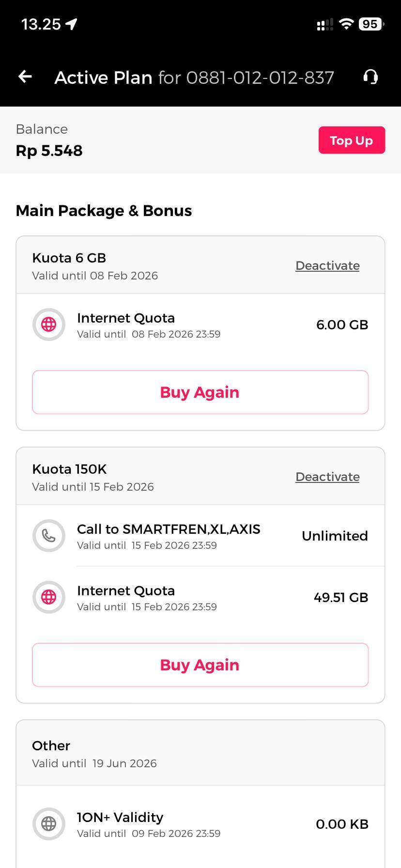The width and height of the screenshot is (401, 868).
Task: Open customer support headset icon
Action: coord(370,77)
